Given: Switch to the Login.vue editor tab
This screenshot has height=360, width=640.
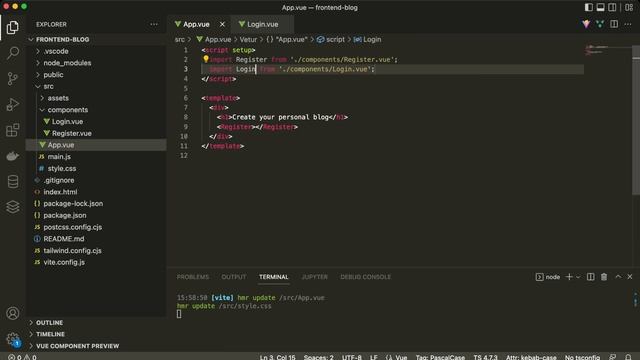Looking at the screenshot, I should (262, 24).
